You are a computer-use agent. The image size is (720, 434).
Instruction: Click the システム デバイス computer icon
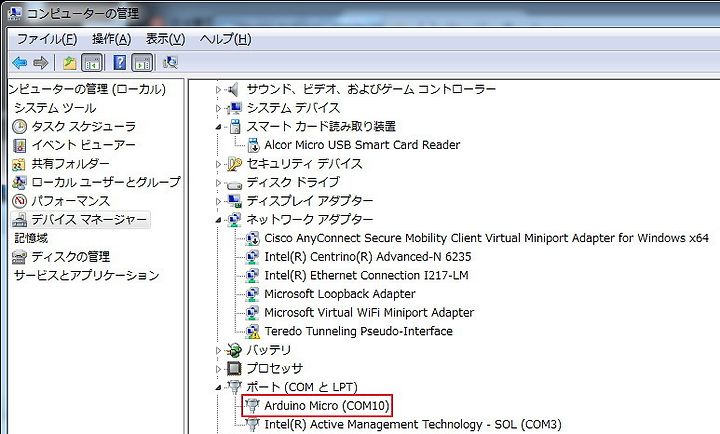[234, 108]
